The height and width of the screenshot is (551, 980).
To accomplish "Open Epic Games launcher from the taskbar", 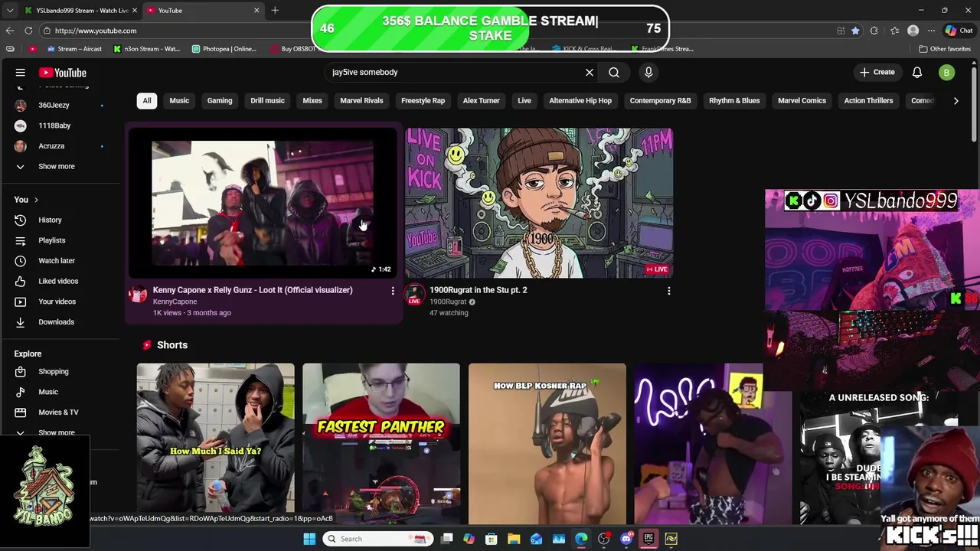I will pos(648,539).
